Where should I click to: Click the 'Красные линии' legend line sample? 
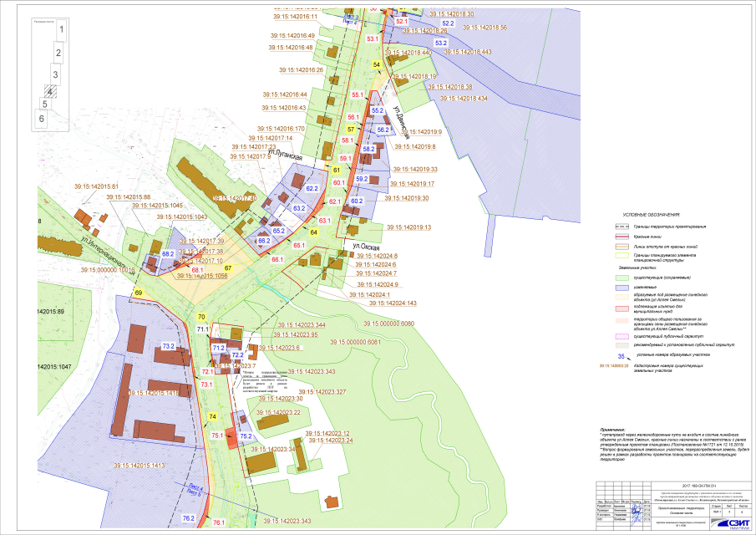point(621,237)
